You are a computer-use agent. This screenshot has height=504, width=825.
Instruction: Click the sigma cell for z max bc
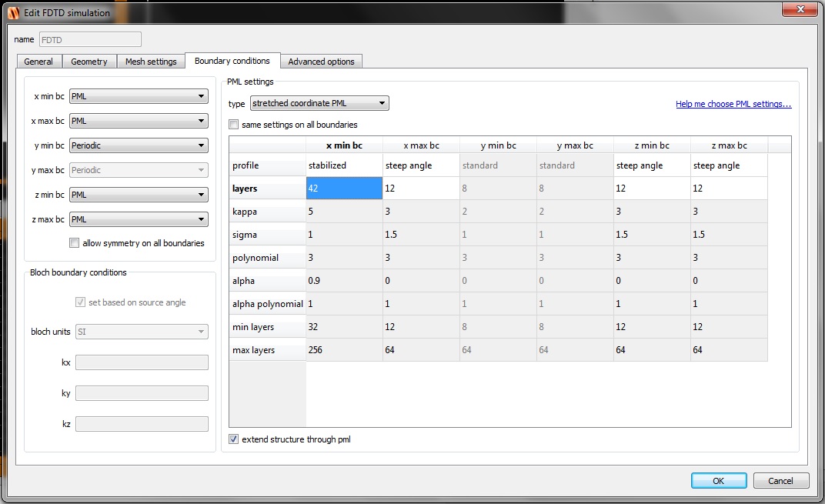(x=730, y=234)
